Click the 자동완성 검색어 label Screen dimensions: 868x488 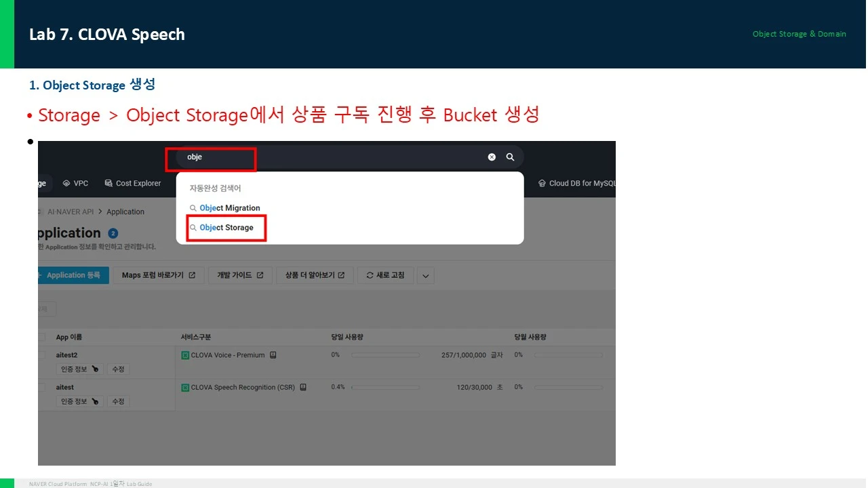pyautogui.click(x=215, y=188)
